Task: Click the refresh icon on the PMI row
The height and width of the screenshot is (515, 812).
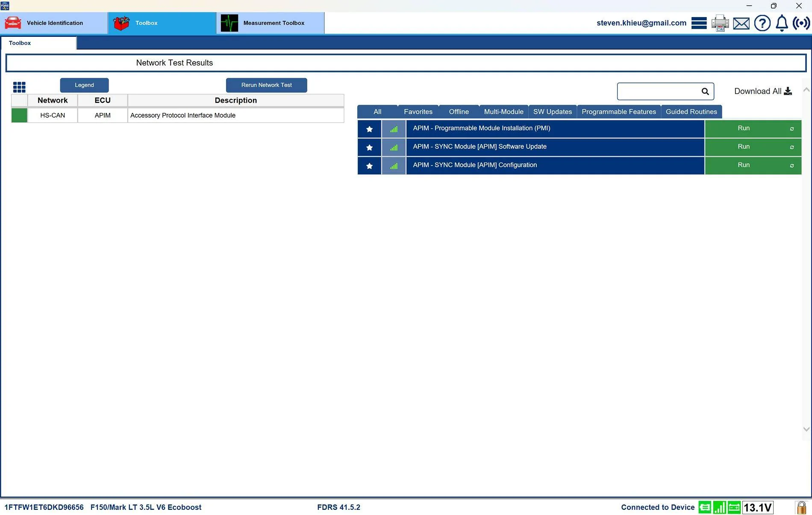Action: tap(791, 129)
